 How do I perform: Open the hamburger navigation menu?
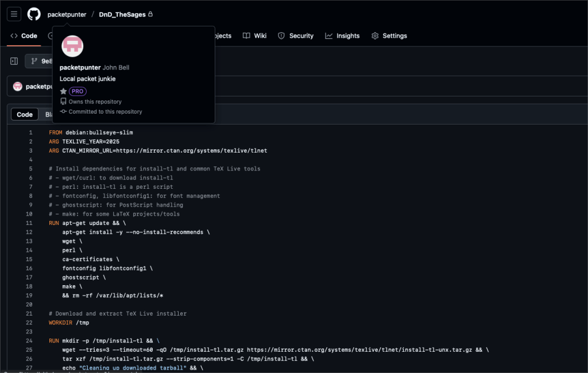point(14,14)
